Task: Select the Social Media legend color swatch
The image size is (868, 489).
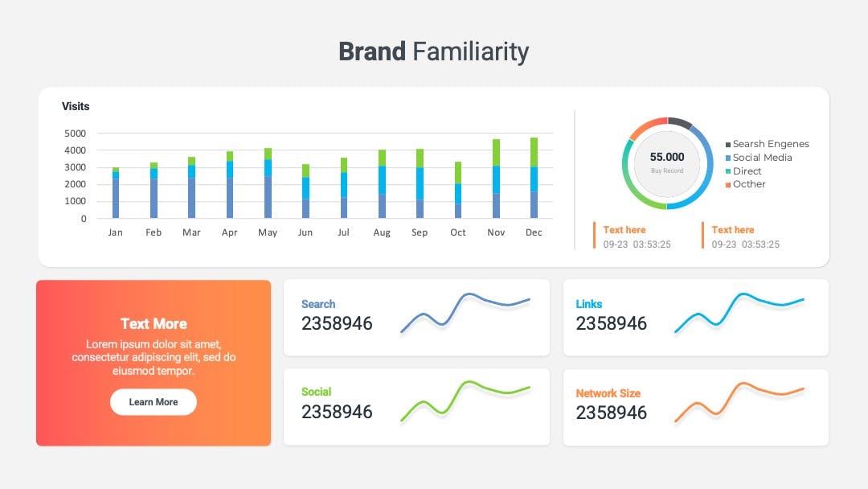Action: point(728,158)
